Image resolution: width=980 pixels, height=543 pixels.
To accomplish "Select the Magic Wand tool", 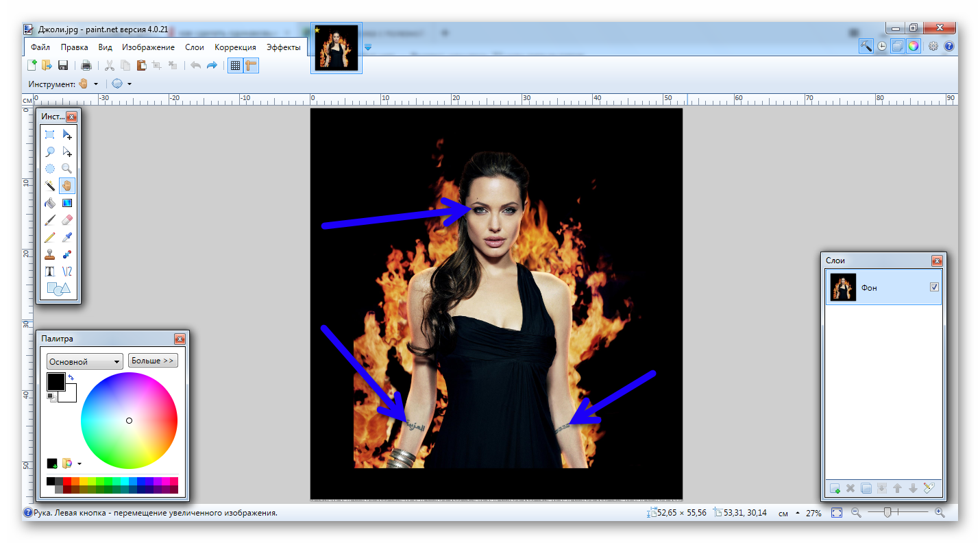I will (x=50, y=186).
